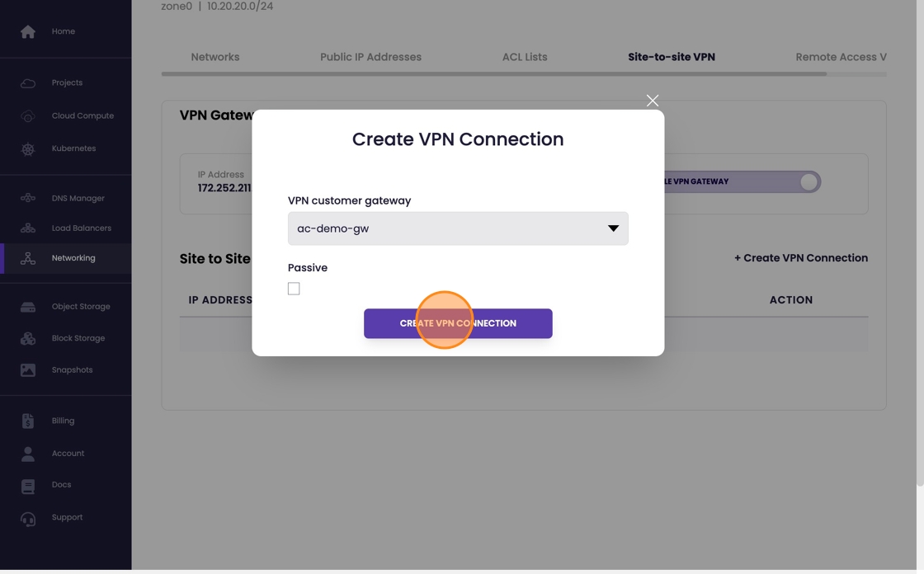Click the Kubernetes helm wheel icon
The height and width of the screenshot is (574, 924).
28,149
